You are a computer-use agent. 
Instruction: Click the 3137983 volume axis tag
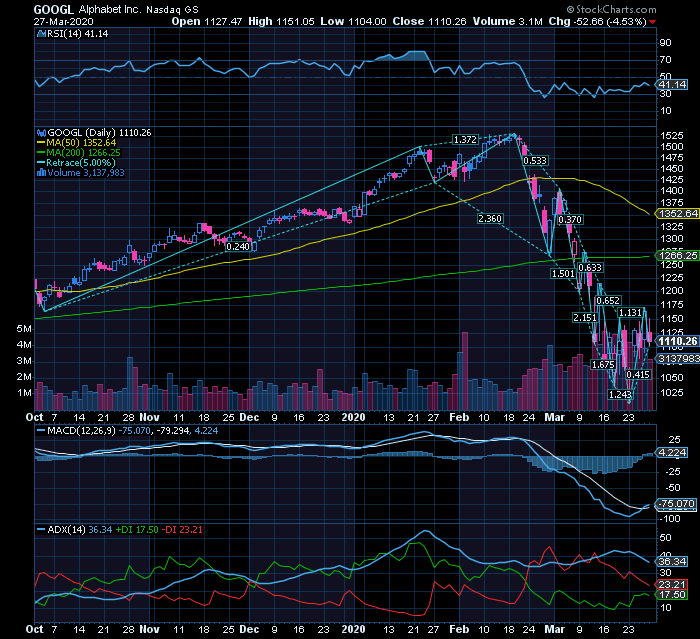tap(678, 359)
